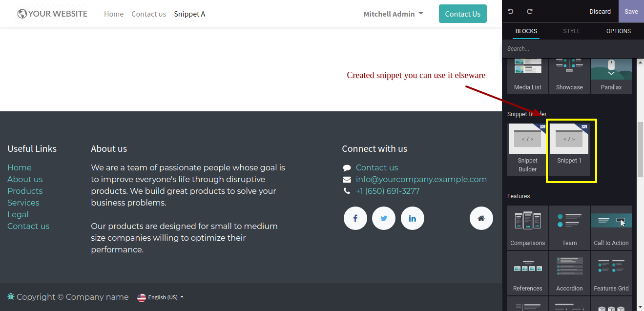Click the blocks panel scrollbar
644x311 pixels.
640,149
